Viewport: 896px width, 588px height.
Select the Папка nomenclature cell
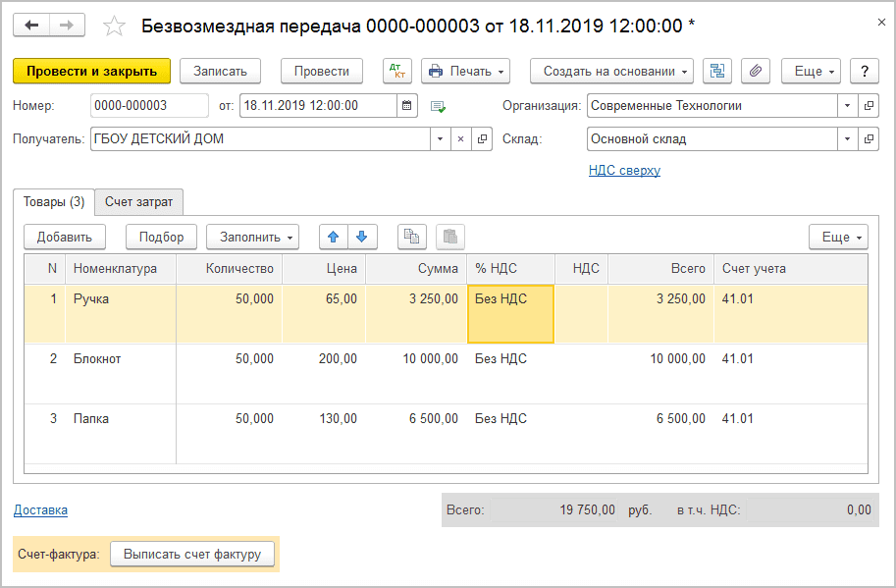click(x=121, y=434)
